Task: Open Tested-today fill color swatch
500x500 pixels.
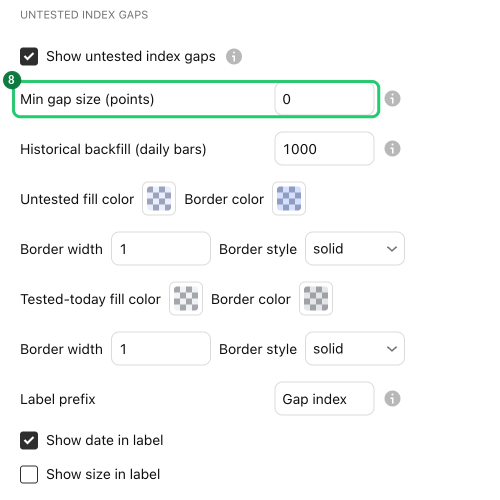Action: [186, 299]
